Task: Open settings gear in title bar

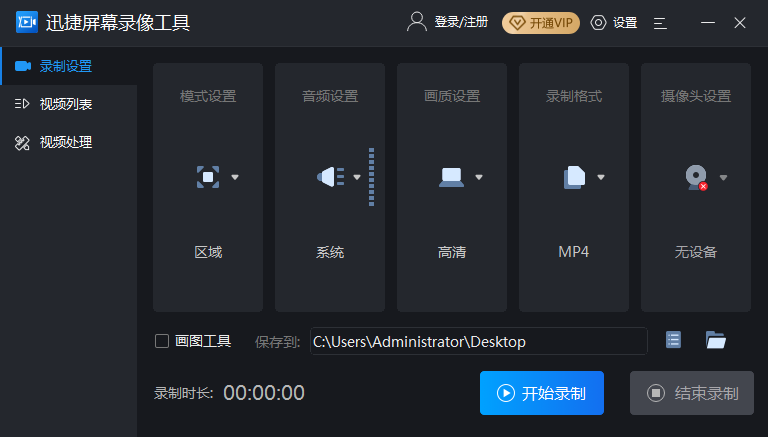Action: click(x=599, y=22)
